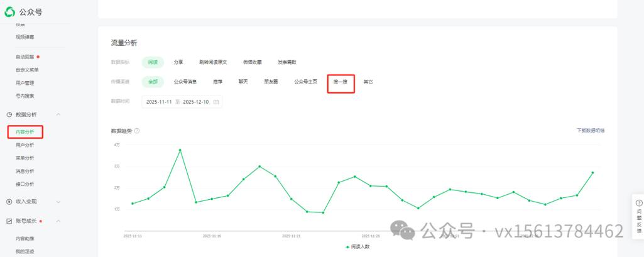
Task: Click the 数据分析 pie chart icon
Action: [9, 114]
